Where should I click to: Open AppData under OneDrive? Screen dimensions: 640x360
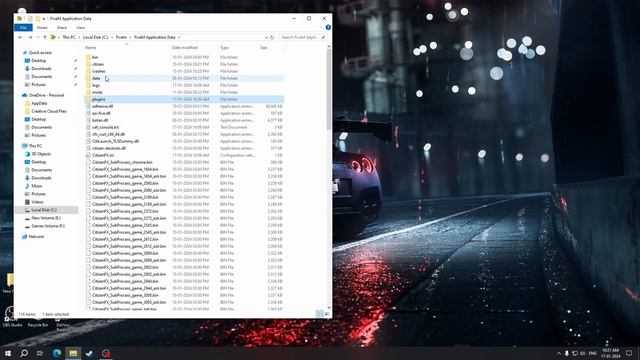tap(39, 103)
